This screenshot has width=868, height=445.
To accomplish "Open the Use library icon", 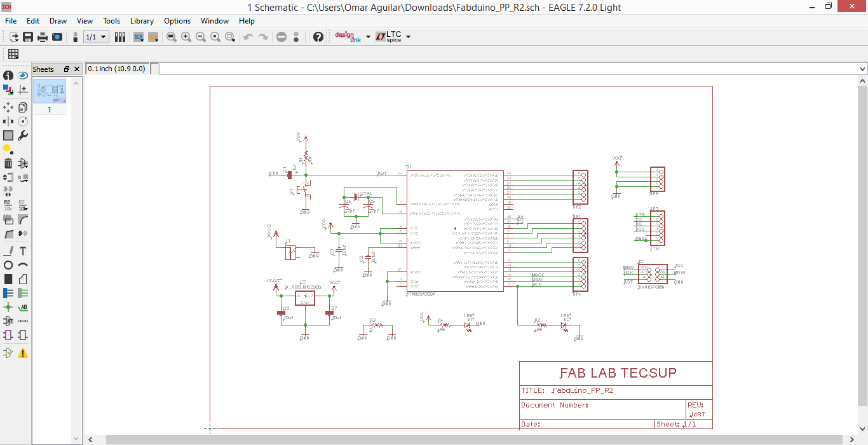I will coord(120,37).
